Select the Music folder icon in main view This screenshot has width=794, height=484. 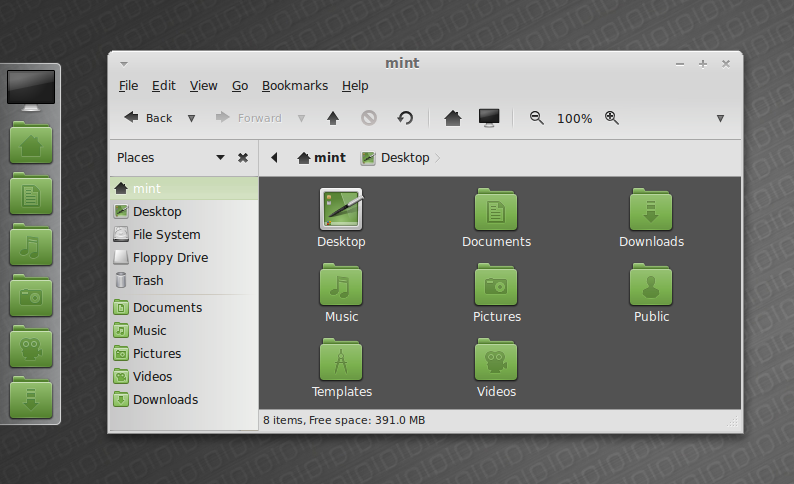click(x=341, y=284)
